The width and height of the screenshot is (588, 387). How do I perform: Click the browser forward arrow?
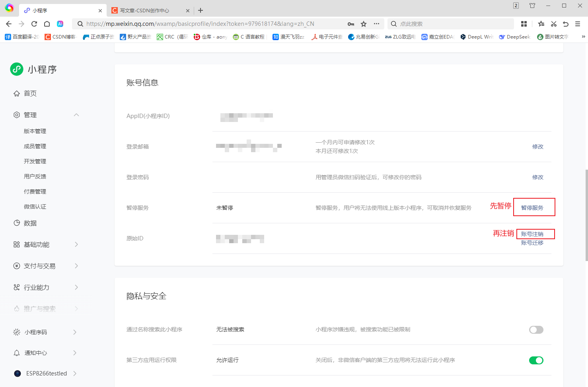click(x=21, y=24)
